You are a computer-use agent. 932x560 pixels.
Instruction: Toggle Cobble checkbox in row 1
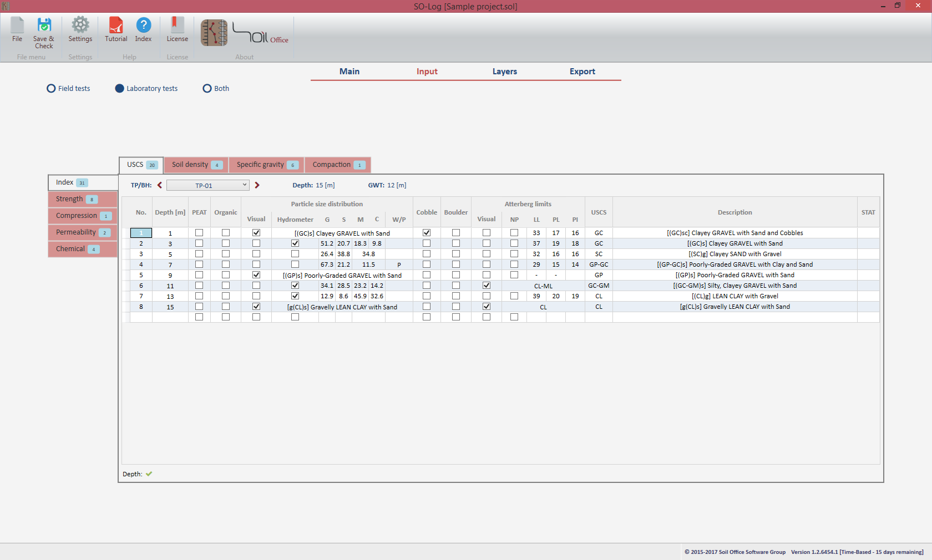click(427, 233)
